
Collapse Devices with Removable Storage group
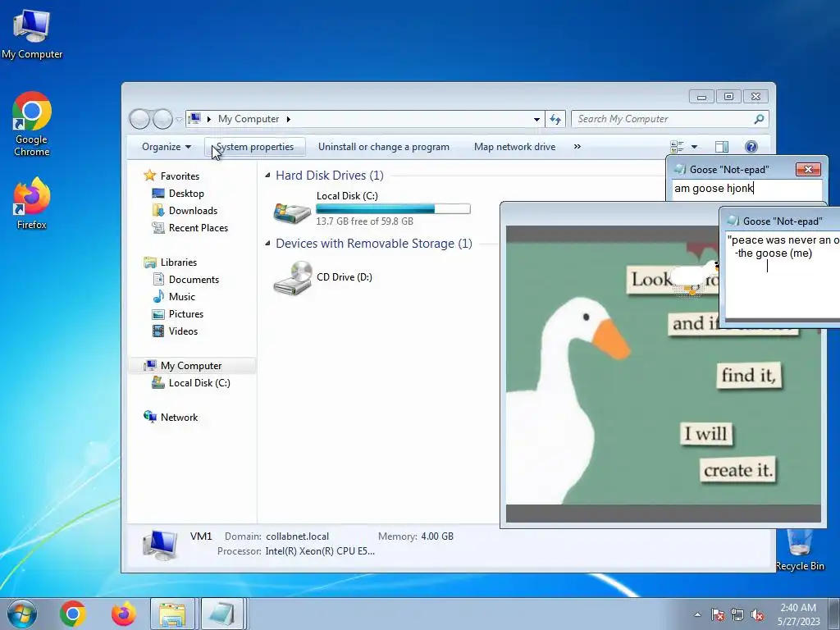coord(268,243)
